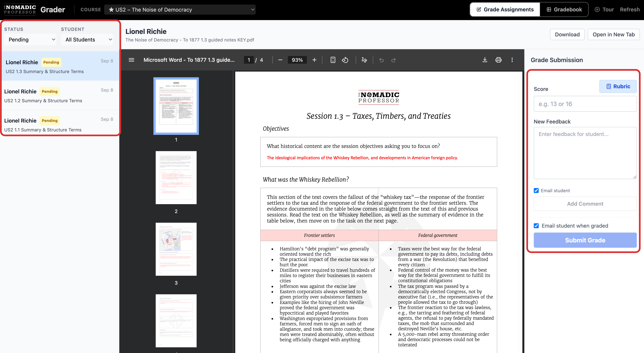Click the 'Federal government' table header

(438, 235)
